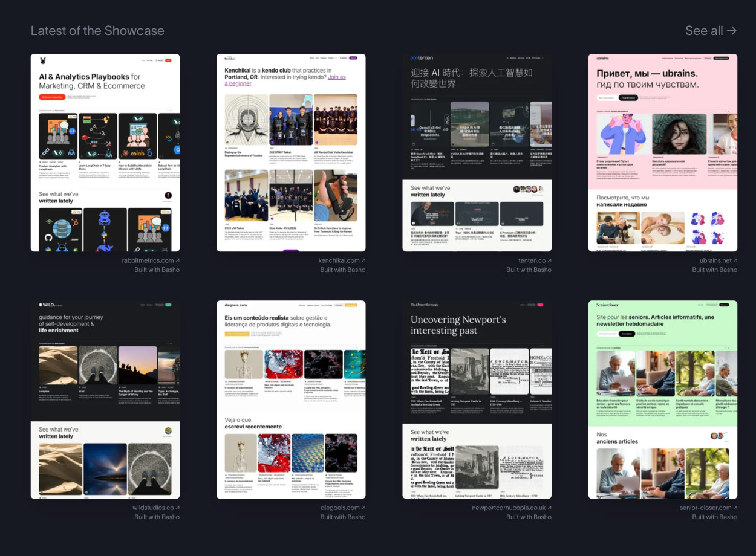Follow the ubrains.net link
Screen dimensions: 756x556
(719, 260)
